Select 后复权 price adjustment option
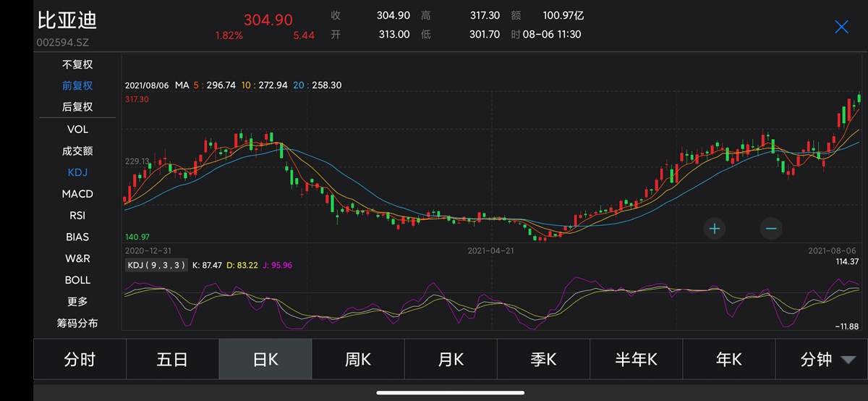The width and height of the screenshot is (868, 401). (77, 106)
